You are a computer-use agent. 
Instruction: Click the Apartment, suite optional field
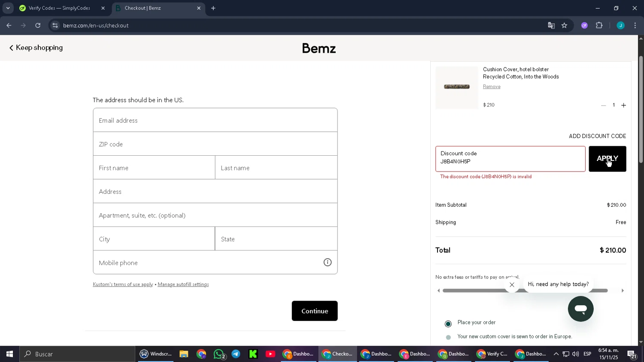[215, 215]
